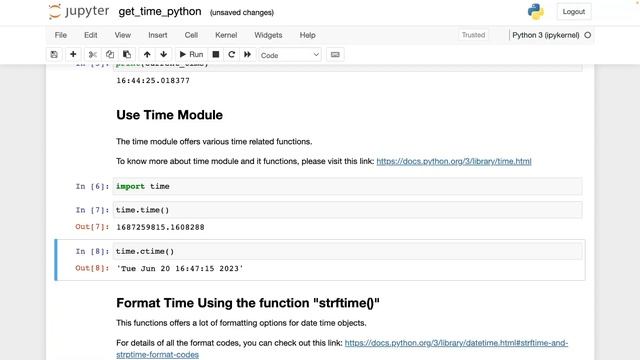Image resolution: width=640 pixels, height=360 pixels.
Task: Open the File menu
Action: point(61,35)
